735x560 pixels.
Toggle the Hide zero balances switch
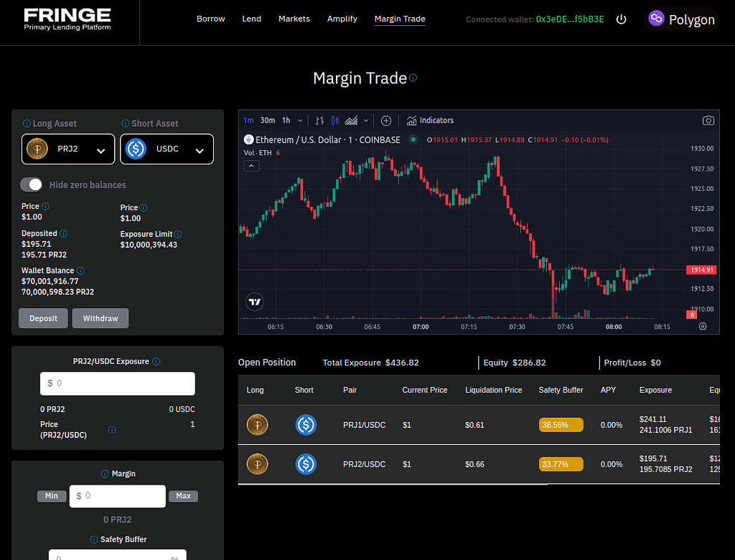pos(32,185)
